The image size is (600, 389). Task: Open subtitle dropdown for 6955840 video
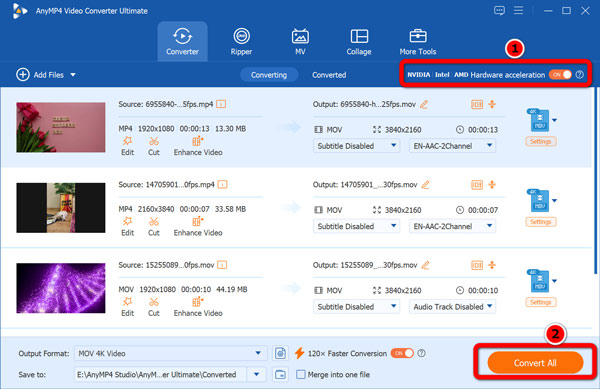[x=356, y=146]
